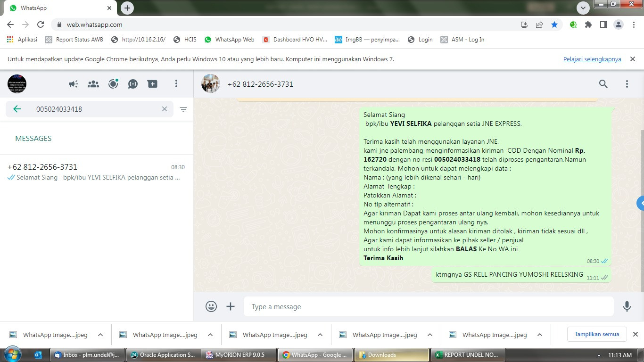
Task: Expand options for second WhatsApp Image download
Action: (210, 335)
